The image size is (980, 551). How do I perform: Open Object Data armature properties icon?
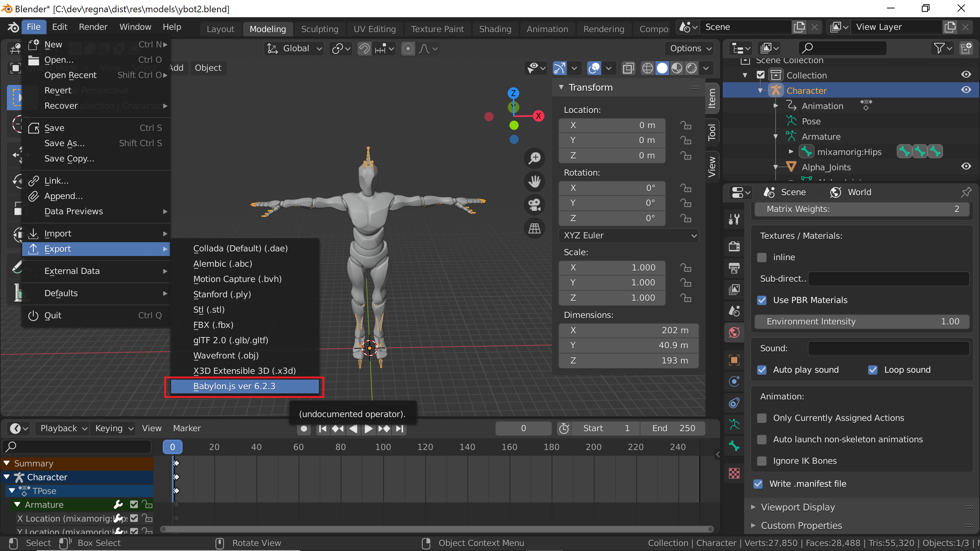(x=734, y=424)
